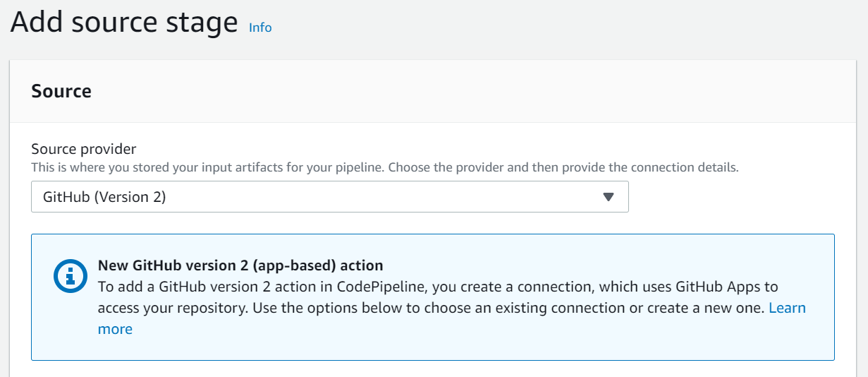Open the Info link beside the page title
The width and height of the screenshot is (868, 377).
point(260,28)
